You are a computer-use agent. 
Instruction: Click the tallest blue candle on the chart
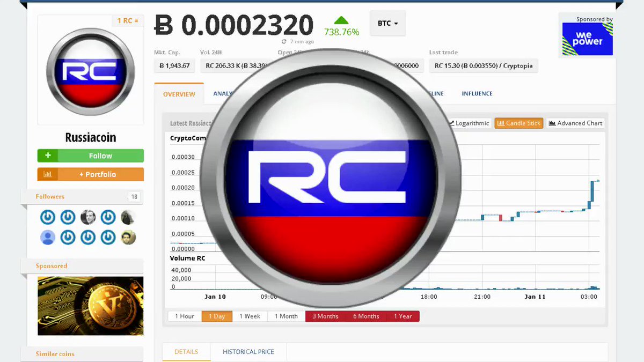pos(592,191)
